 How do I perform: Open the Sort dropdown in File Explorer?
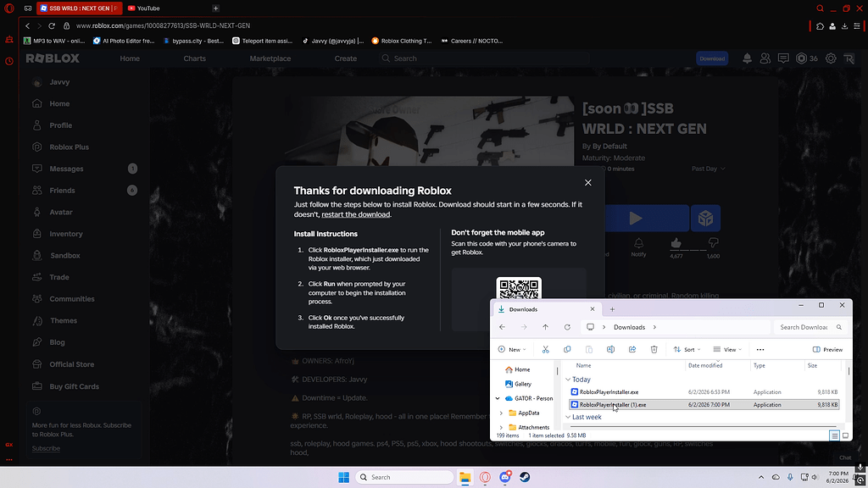[687, 349]
